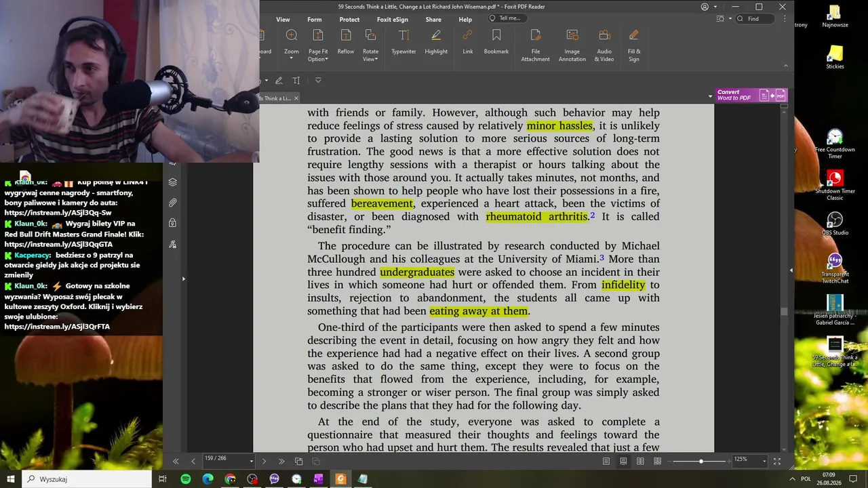868x488 pixels.
Task: Select the pencil tool in quick toolbar
Action: coord(279,81)
